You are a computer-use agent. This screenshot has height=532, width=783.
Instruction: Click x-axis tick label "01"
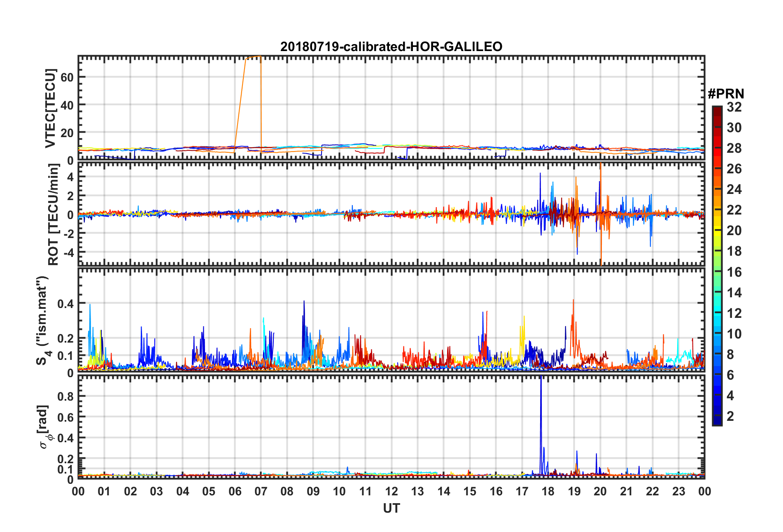(104, 491)
